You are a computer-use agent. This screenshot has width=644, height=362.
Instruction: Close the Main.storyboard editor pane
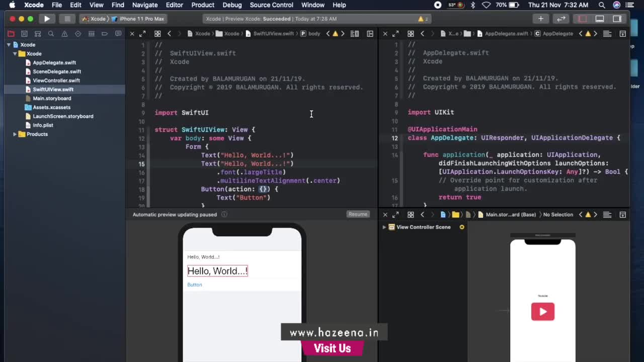(385, 215)
